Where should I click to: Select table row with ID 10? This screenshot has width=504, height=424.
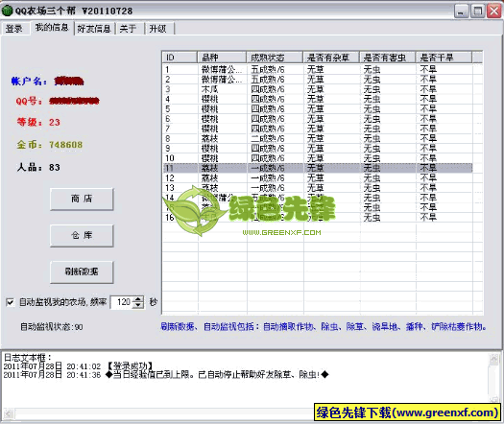click(318, 158)
